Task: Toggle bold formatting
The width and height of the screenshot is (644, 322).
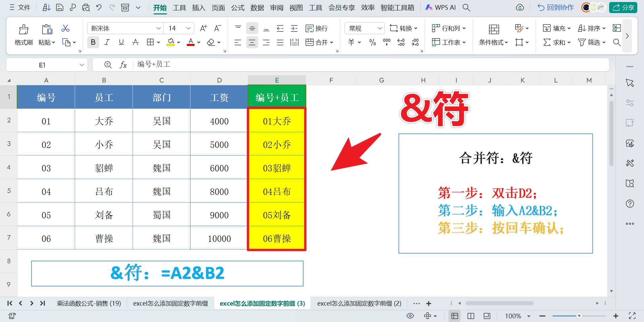Action: click(93, 42)
